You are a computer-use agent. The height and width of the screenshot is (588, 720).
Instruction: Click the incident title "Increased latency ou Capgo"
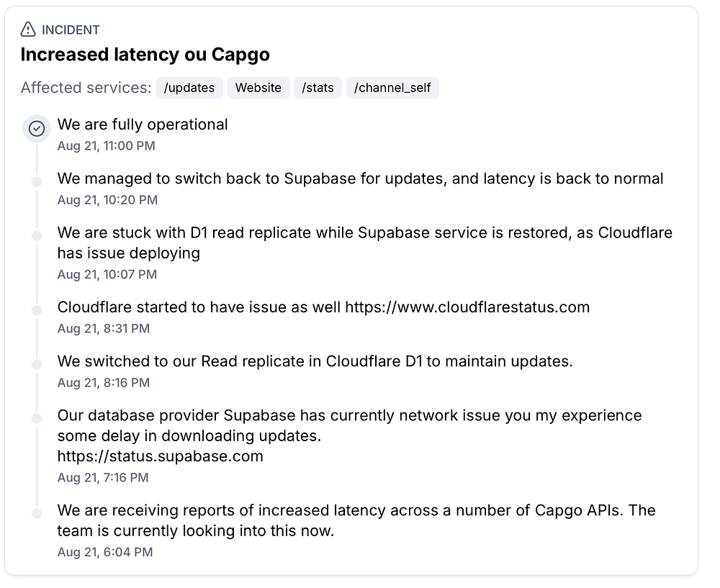(x=145, y=55)
